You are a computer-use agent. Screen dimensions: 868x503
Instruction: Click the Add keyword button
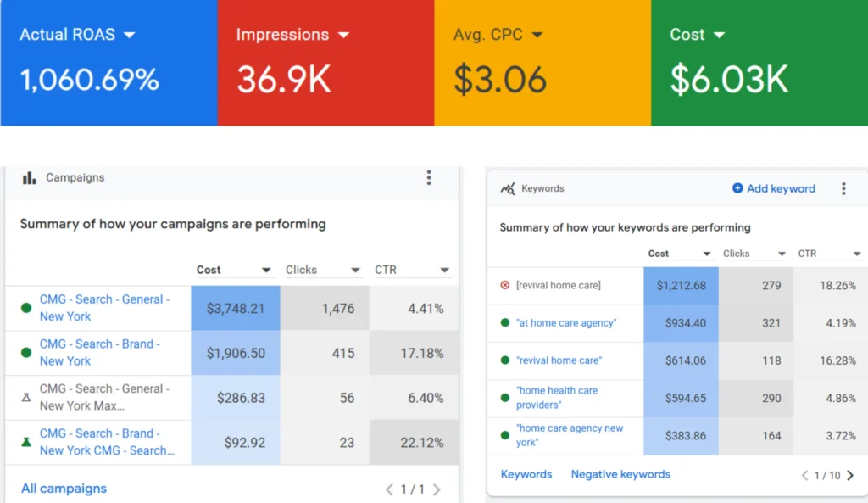[773, 188]
